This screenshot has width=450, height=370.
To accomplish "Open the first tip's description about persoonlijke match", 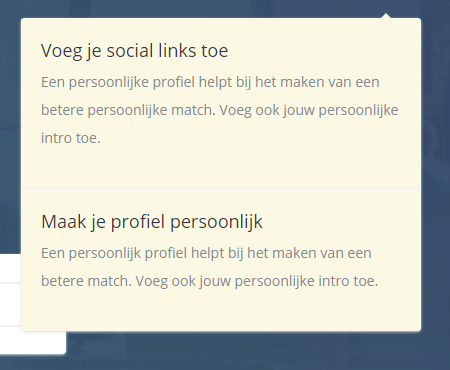I will pos(220,110).
